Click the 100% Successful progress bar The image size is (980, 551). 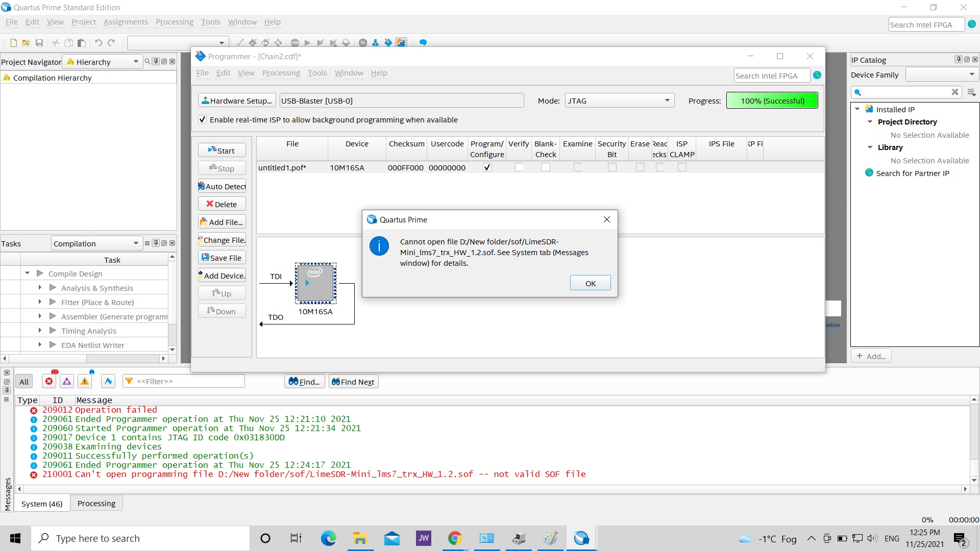[x=772, y=101]
